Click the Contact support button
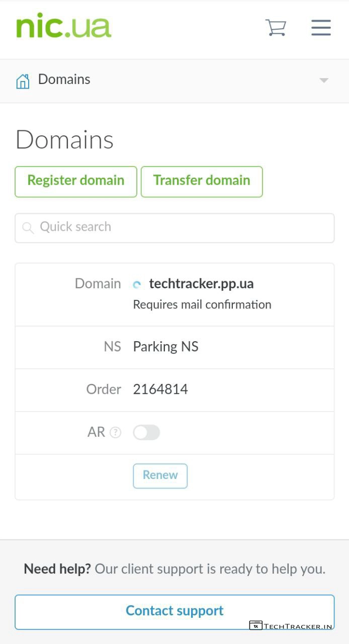This screenshot has height=644, width=349. click(175, 611)
